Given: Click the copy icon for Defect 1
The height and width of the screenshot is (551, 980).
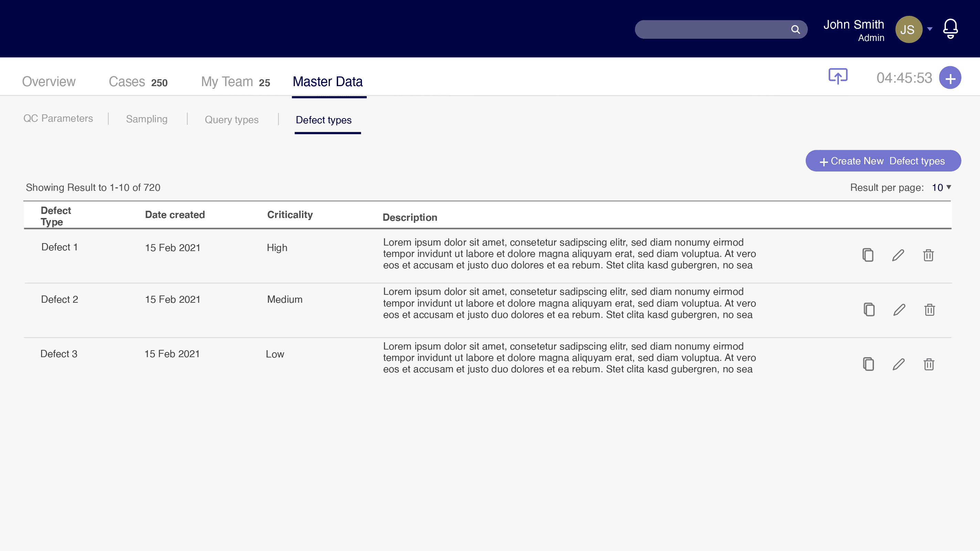Looking at the screenshot, I should (x=868, y=255).
